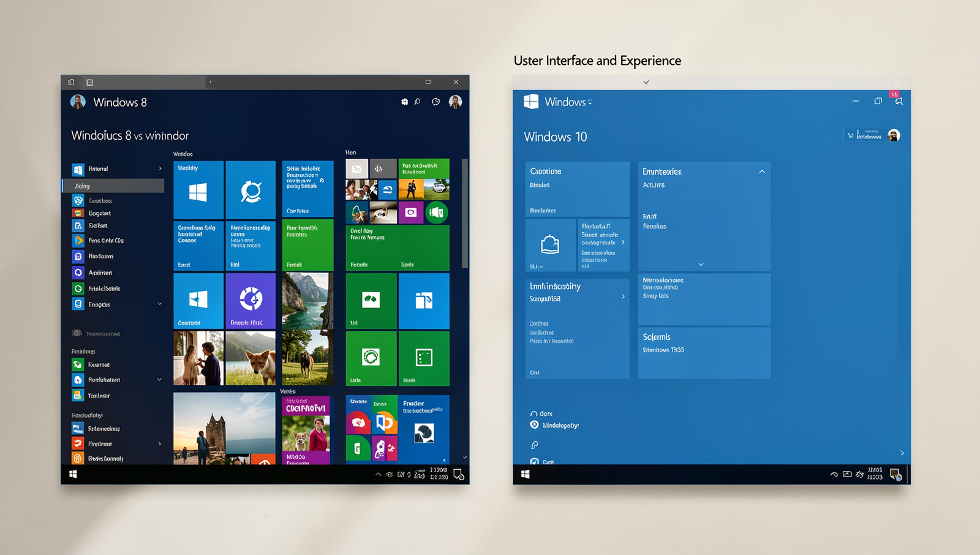Show hidden tray icons in Windows 8 taskbar
This screenshot has width=980, height=555.
click(x=378, y=474)
